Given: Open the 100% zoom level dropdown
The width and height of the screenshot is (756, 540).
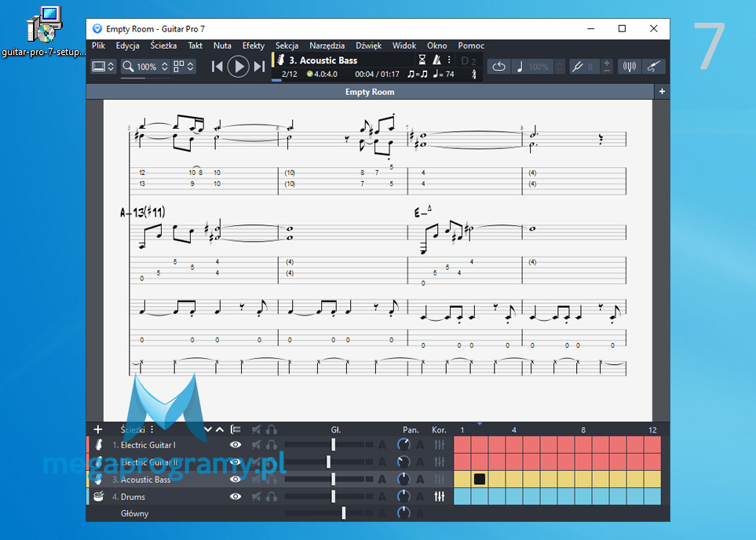Looking at the screenshot, I should (165, 67).
